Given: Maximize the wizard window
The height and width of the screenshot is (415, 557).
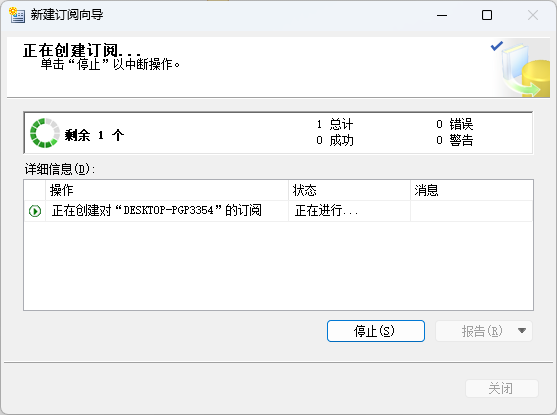Looking at the screenshot, I should point(487,15).
